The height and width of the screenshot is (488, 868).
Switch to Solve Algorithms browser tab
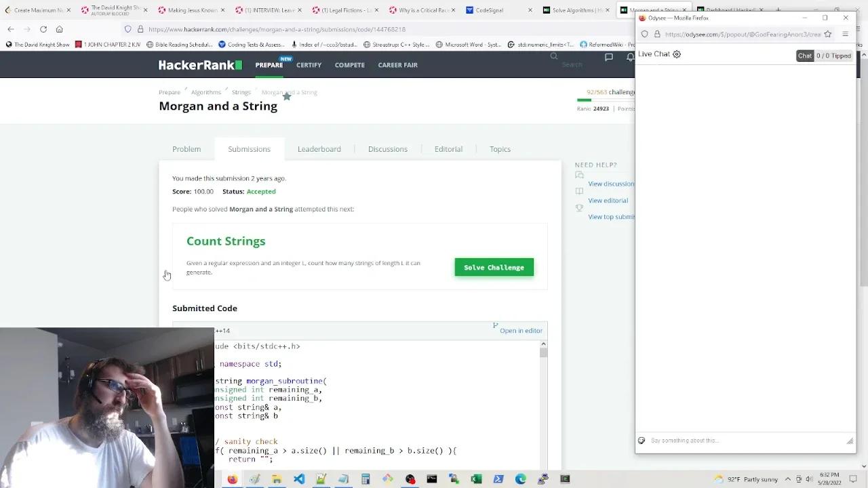[575, 10]
